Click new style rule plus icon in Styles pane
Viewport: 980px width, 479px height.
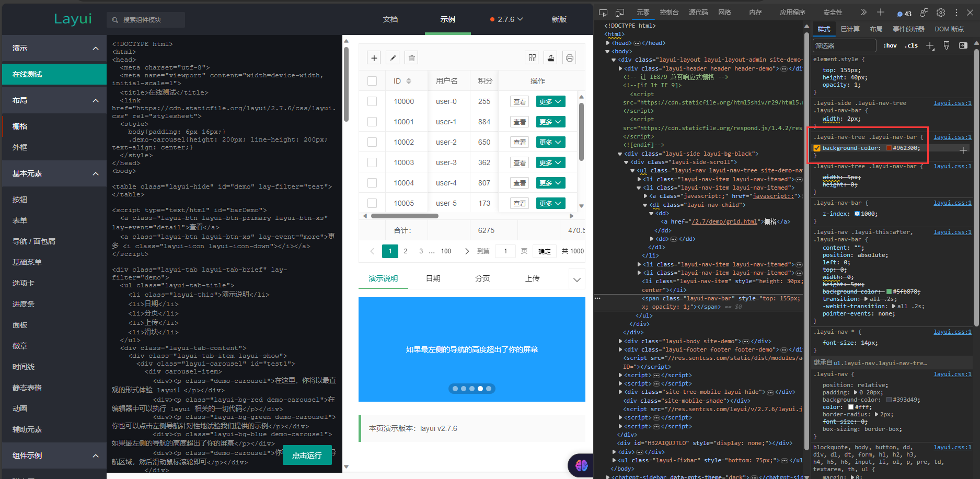[930, 46]
